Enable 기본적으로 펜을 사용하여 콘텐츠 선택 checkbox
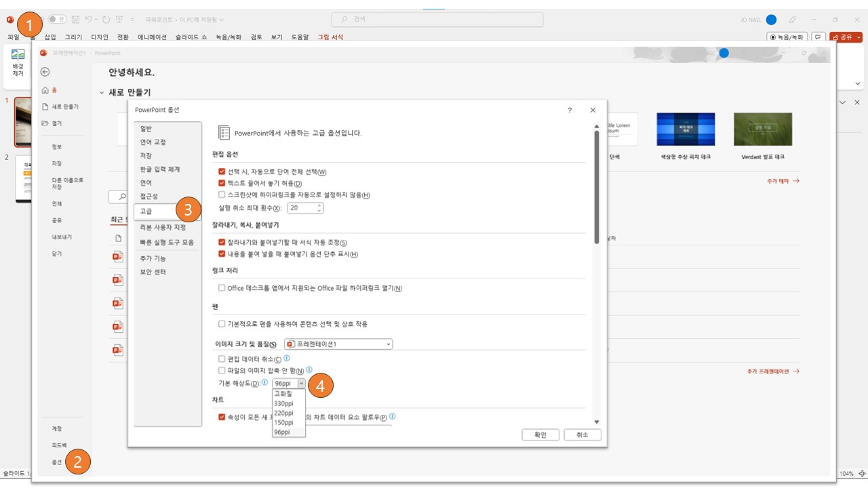This screenshot has height=488, width=868. (222, 324)
